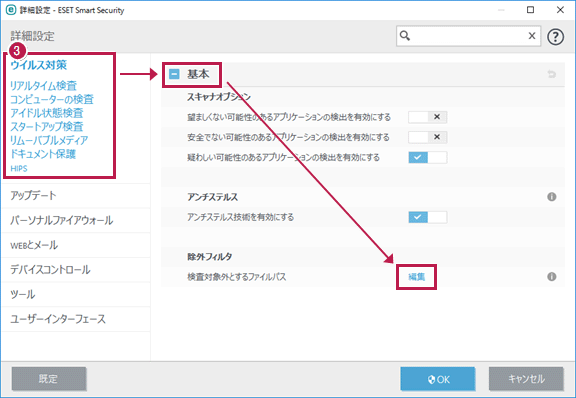Screen dimensions: 576x398
Task: Click the 検査対象外とするファイルパス label
Action: (237, 277)
